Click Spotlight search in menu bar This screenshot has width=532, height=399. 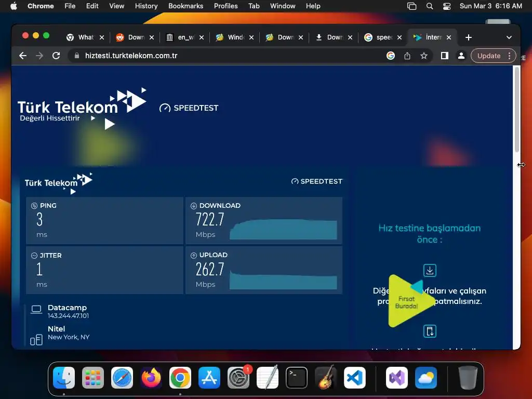(x=430, y=6)
